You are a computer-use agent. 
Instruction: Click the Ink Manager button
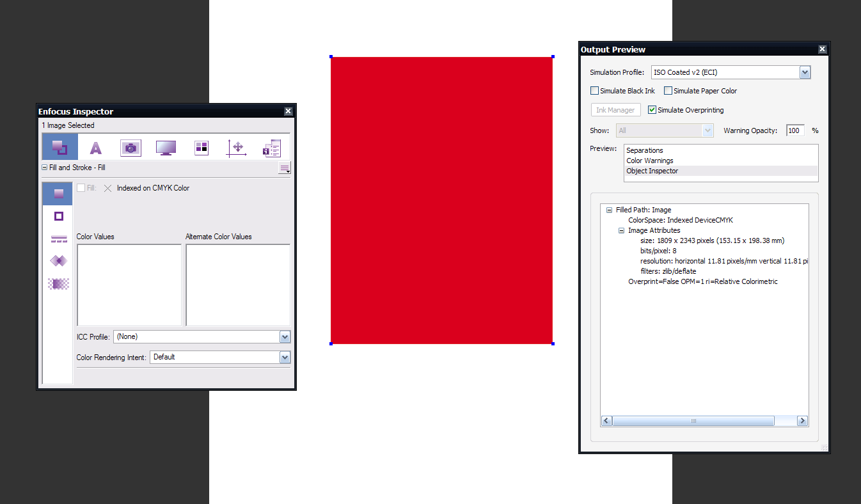pos(615,110)
